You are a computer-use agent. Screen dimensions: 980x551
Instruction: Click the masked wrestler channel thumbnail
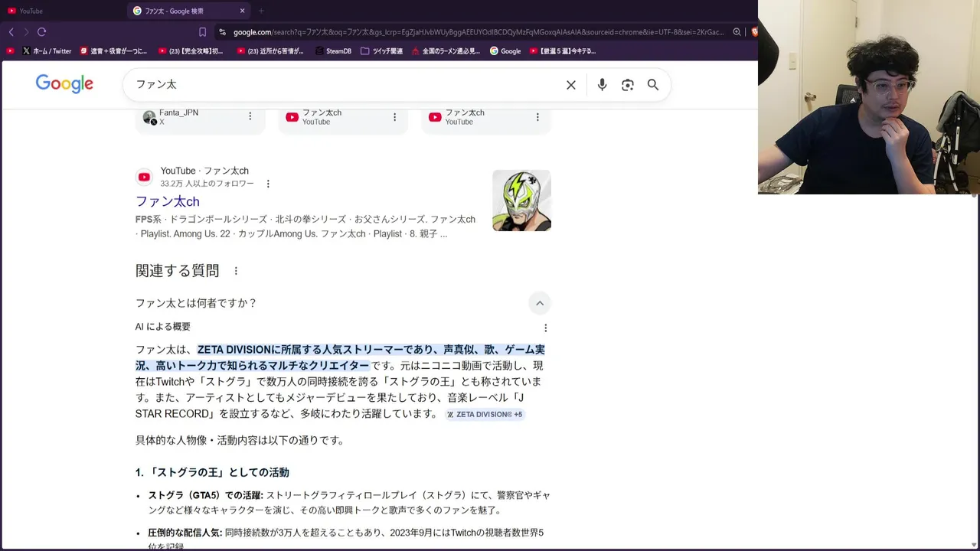coord(521,201)
